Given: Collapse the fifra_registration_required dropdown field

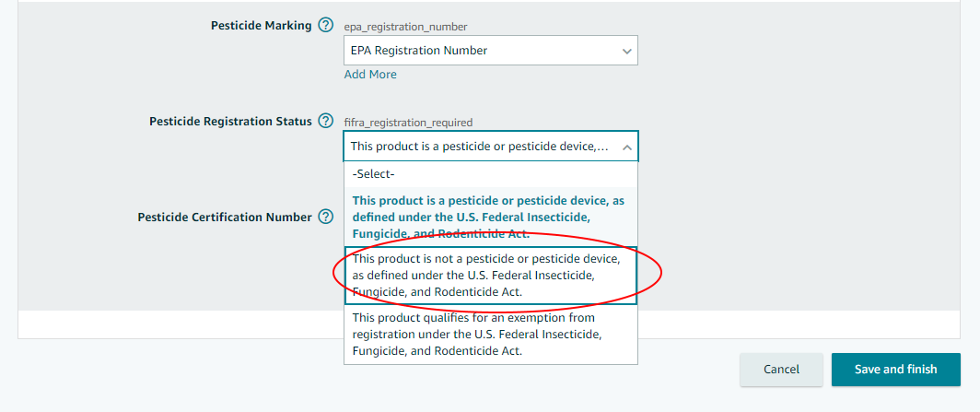Looking at the screenshot, I should tap(481, 147).
